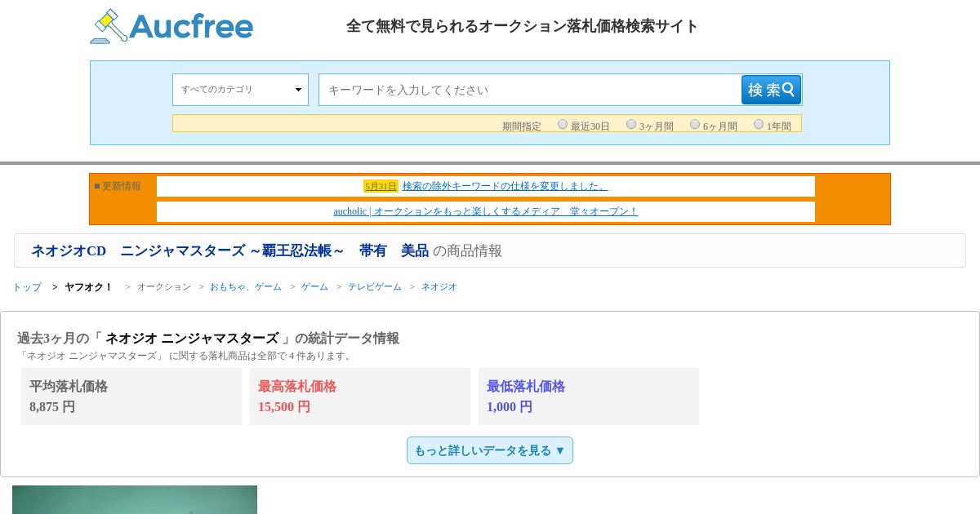Click the 最低落札価格 1,000 円 value

click(x=510, y=407)
